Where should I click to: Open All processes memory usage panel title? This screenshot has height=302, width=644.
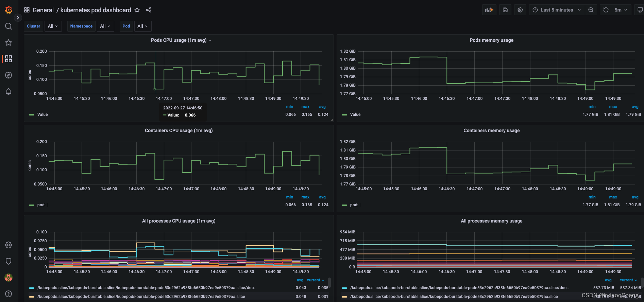(x=491, y=221)
